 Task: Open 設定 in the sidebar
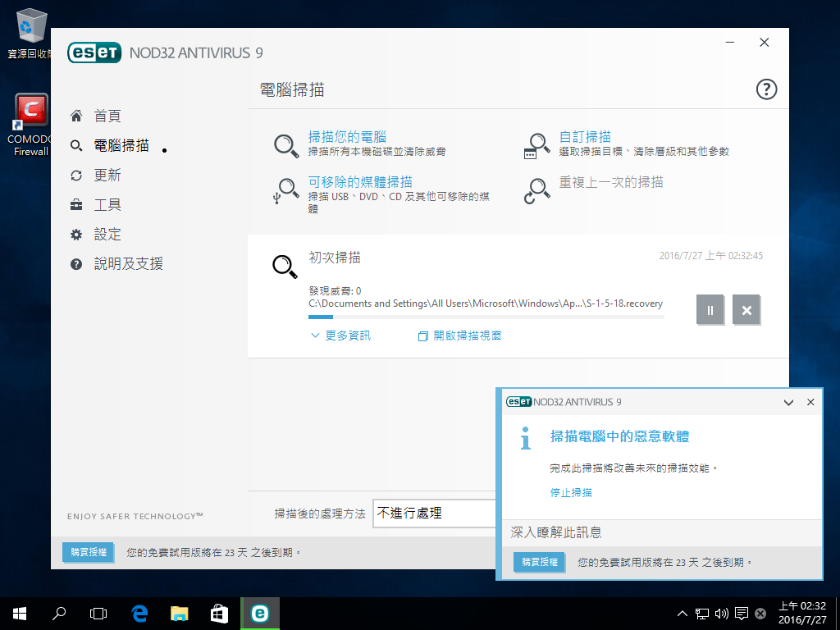click(x=107, y=234)
